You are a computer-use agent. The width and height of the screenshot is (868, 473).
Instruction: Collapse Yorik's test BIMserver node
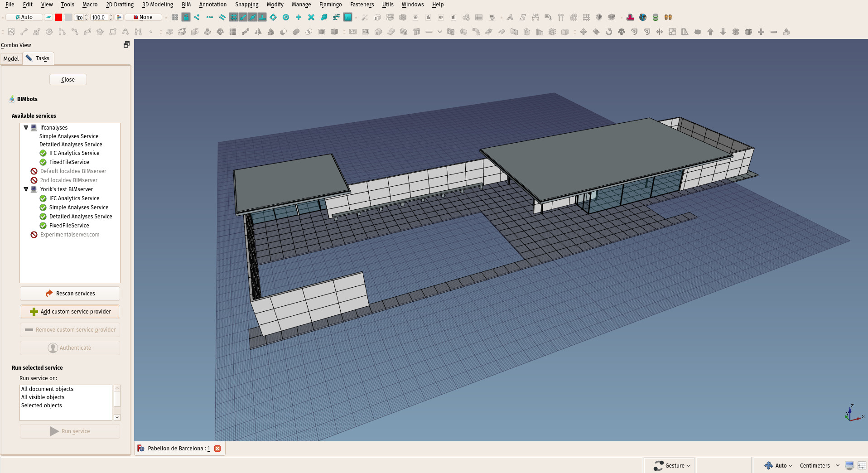[26, 189]
